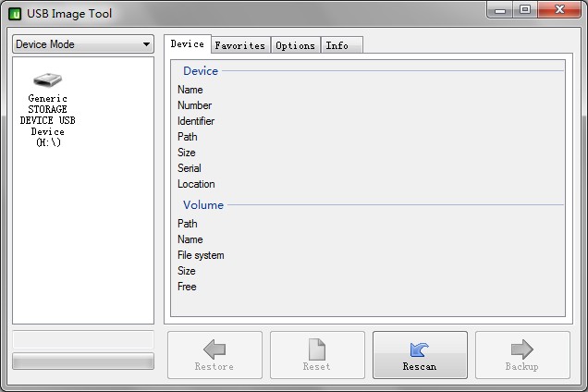The width and height of the screenshot is (588, 392).
Task: Click the progress bar under the device list
Action: click(83, 361)
